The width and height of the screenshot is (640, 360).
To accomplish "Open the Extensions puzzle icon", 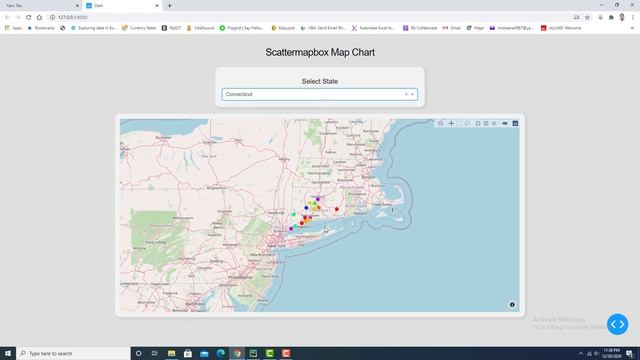I will pyautogui.click(x=611, y=18).
